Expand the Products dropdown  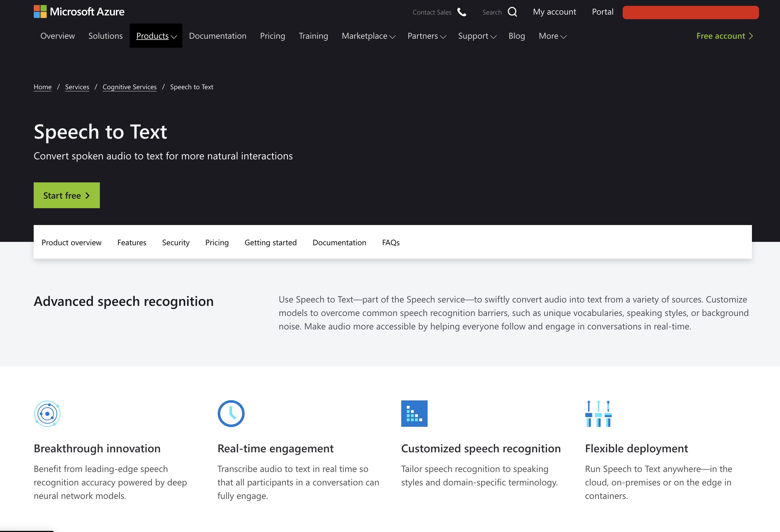(156, 36)
